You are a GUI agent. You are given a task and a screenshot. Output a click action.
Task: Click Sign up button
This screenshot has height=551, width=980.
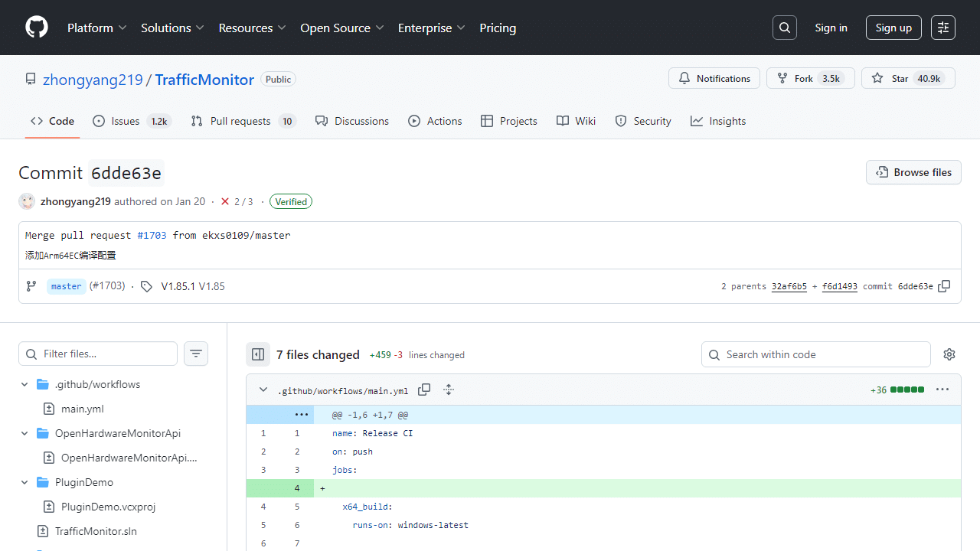click(x=893, y=28)
